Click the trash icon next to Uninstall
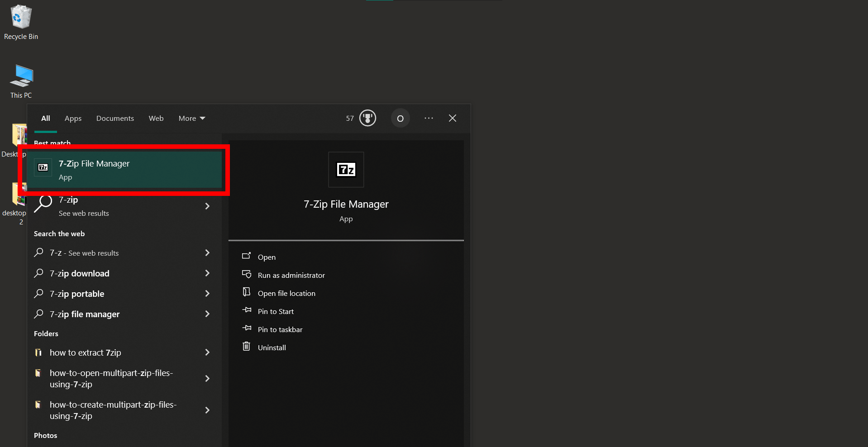Viewport: 868px width, 447px height. pos(246,347)
